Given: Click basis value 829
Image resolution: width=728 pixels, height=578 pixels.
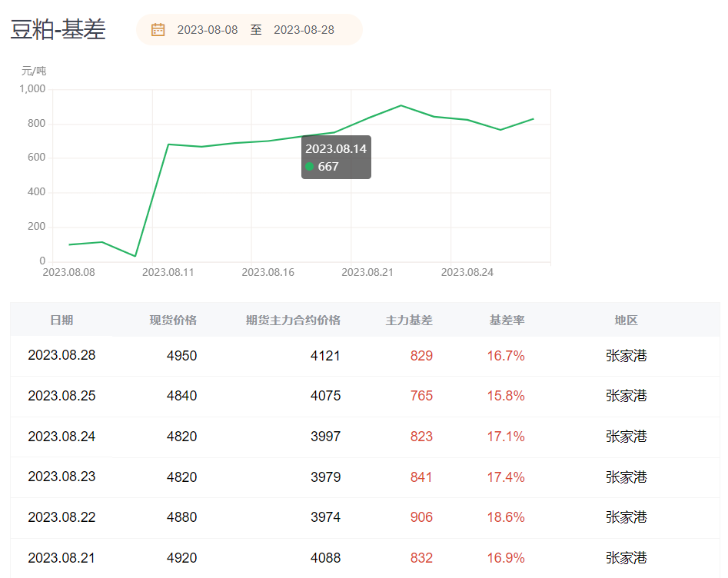Looking at the screenshot, I should (421, 356).
